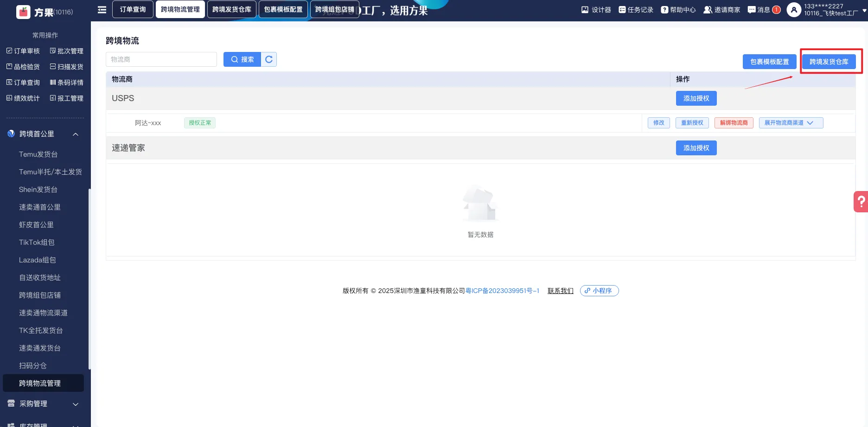The width and height of the screenshot is (868, 427).
Task: Switch to 订单查询 tab
Action: pos(133,9)
